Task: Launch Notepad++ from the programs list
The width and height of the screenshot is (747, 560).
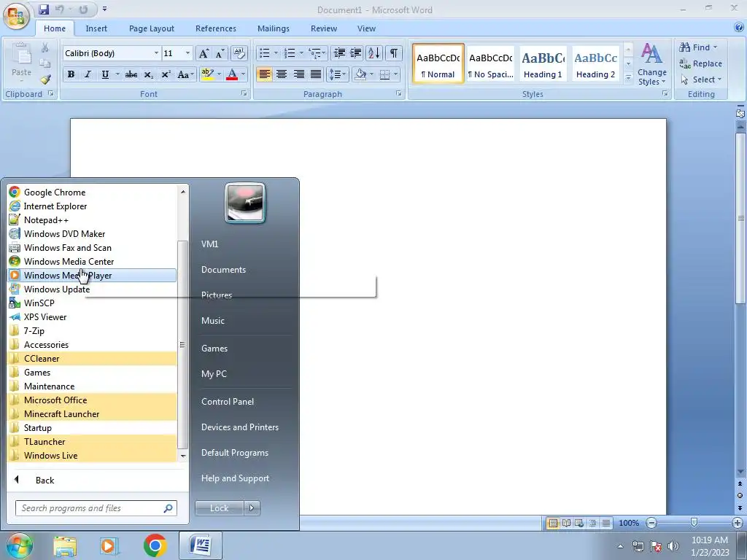Action: coord(93,220)
